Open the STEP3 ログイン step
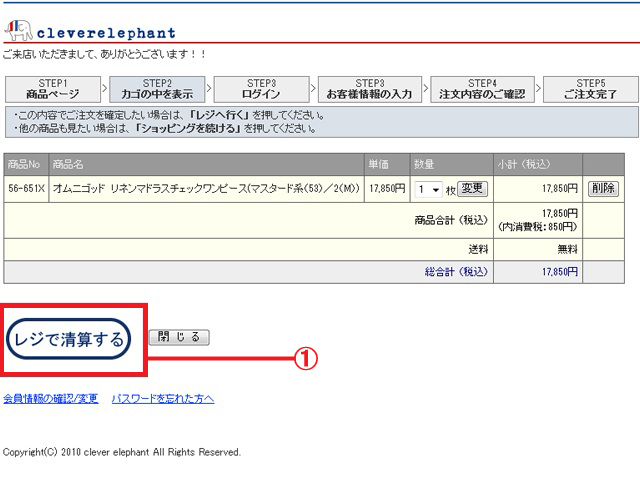 point(261,89)
